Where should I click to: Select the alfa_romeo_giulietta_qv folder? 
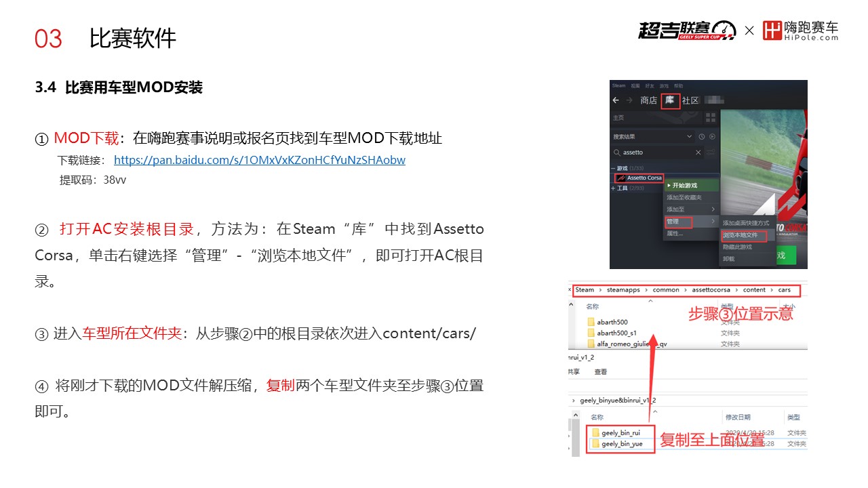[627, 344]
